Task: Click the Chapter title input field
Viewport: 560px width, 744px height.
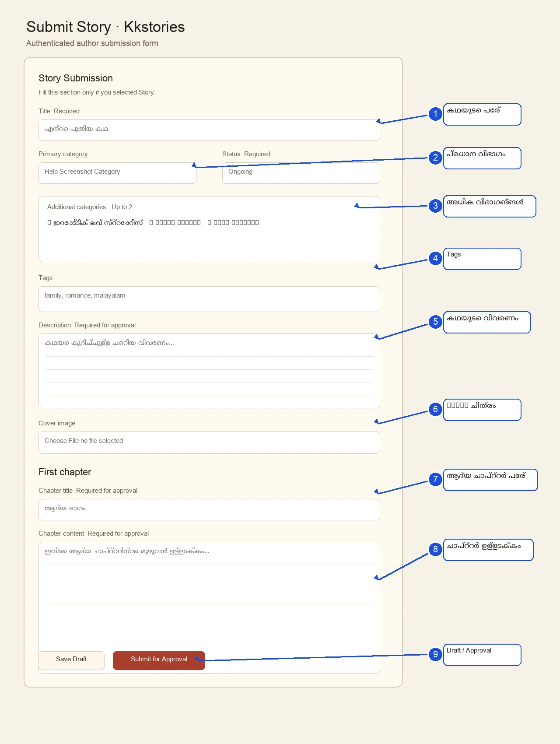Action: (x=209, y=509)
